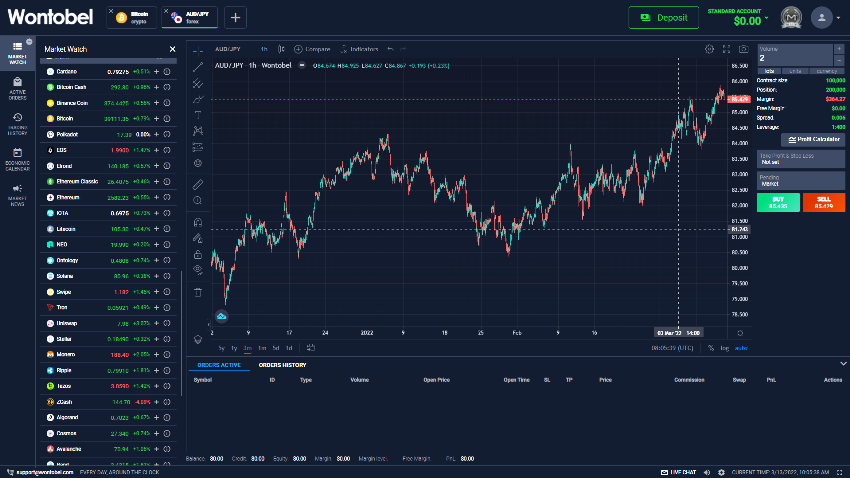
Task: Select the text annotation tool
Action: tap(198, 115)
